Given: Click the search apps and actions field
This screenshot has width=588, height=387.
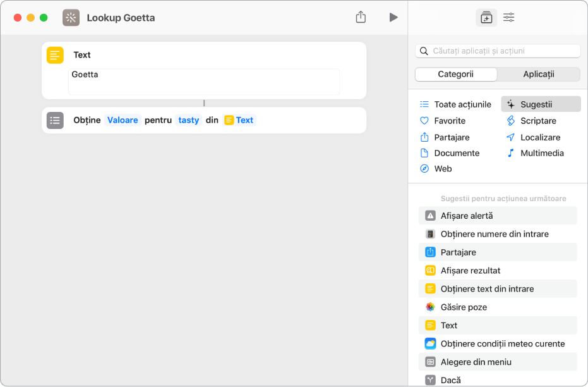Looking at the screenshot, I should (x=498, y=51).
